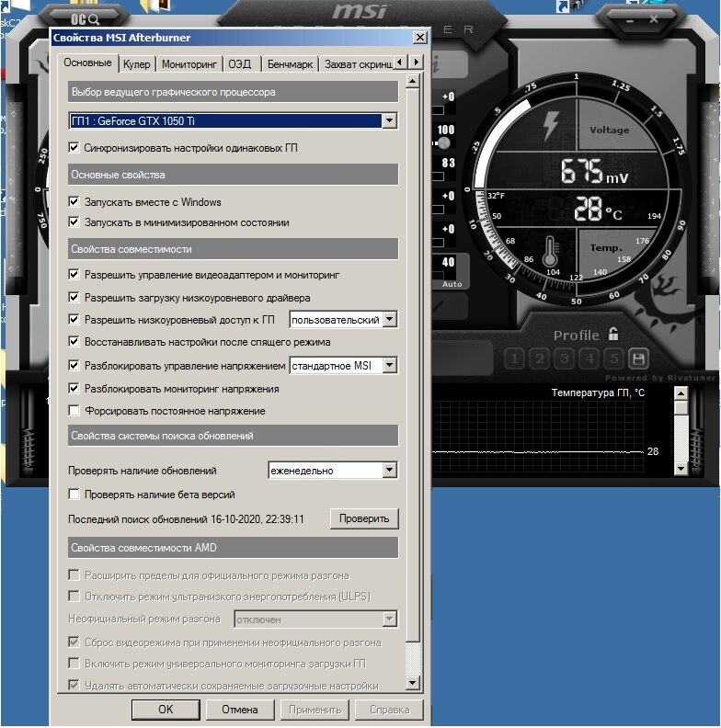
Task: Close the Afterburner main window
Action: click(x=654, y=19)
